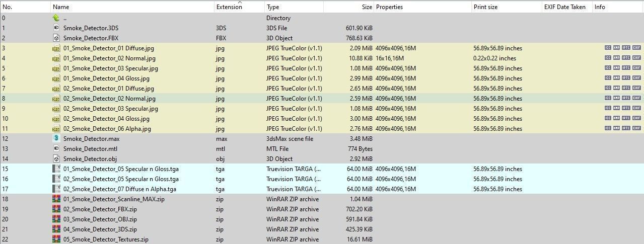Click the Smoke_Detector.3DS file icon
The width and height of the screenshot is (644, 244).
[56, 28]
